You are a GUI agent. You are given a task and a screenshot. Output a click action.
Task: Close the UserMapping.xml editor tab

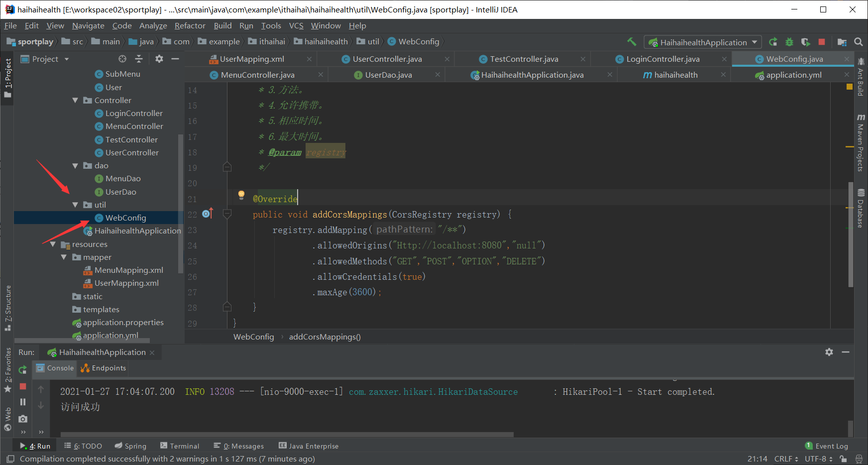309,59
